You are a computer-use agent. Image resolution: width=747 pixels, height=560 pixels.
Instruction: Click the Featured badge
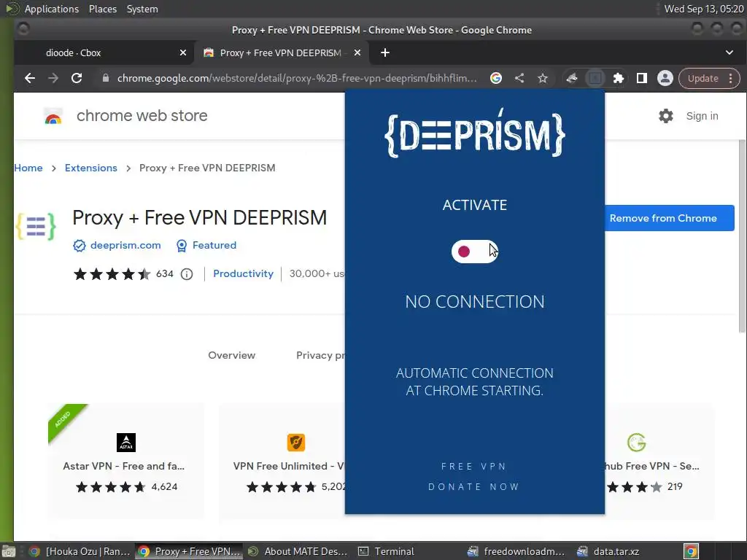(214, 245)
